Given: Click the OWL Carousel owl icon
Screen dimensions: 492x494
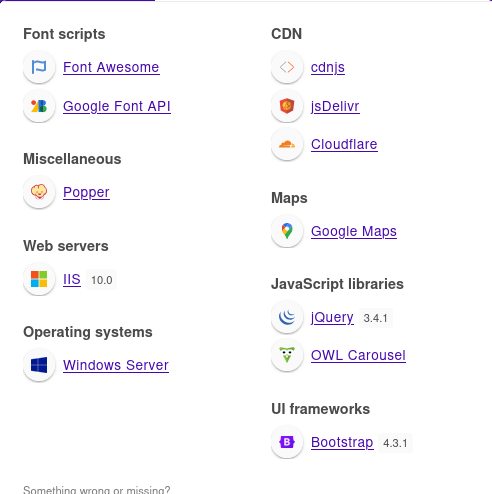Looking at the screenshot, I should coord(287,355).
